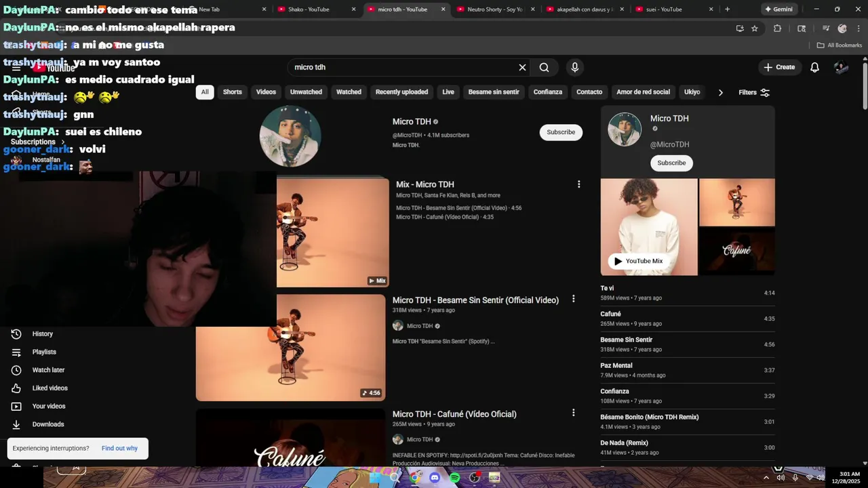The height and width of the screenshot is (488, 868).
Task: Open more options for Mix - Micro TDH
Action: click(x=578, y=184)
